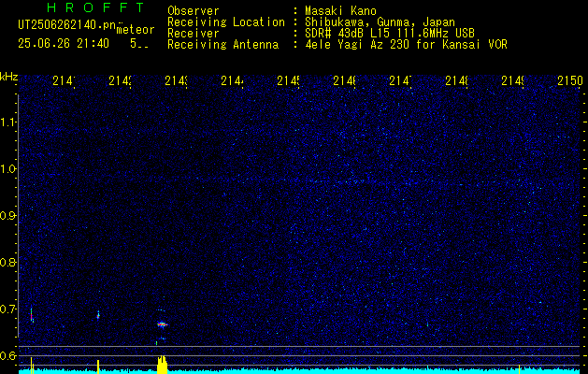The height and width of the screenshot is (374, 588).
Task: Select receiver value 'SDR# 43dB L15 111.6MHz USB'
Action: pos(390,34)
